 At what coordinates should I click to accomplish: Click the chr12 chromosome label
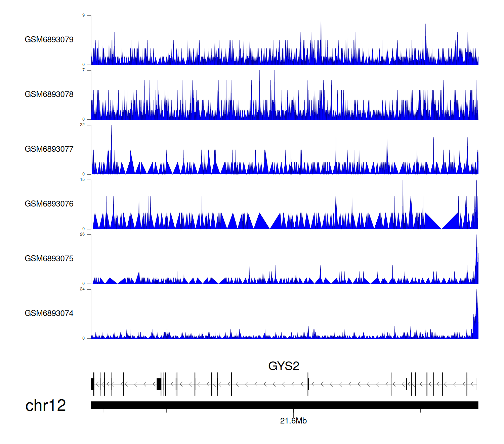46,405
